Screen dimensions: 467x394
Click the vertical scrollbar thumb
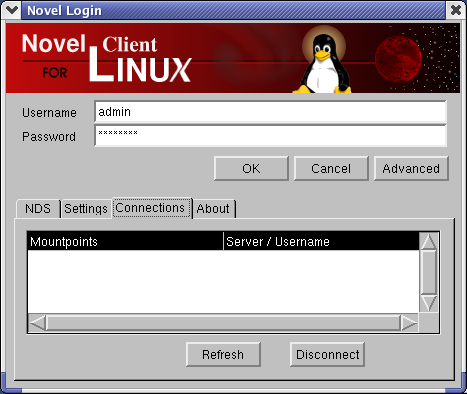point(429,272)
